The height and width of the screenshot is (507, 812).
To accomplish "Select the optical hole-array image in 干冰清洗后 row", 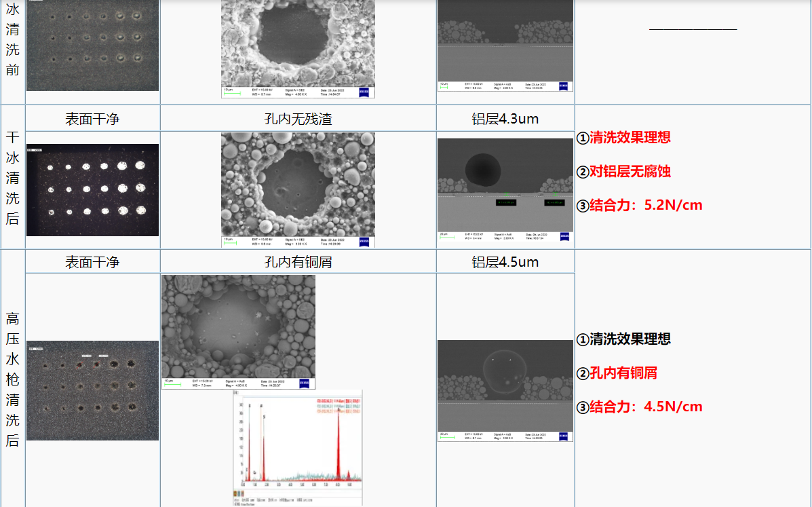I will click(x=92, y=190).
